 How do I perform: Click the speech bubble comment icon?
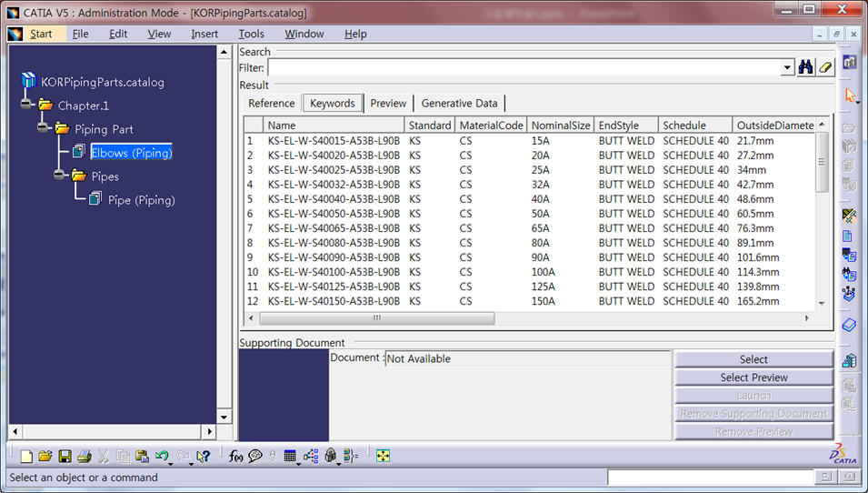pos(255,456)
